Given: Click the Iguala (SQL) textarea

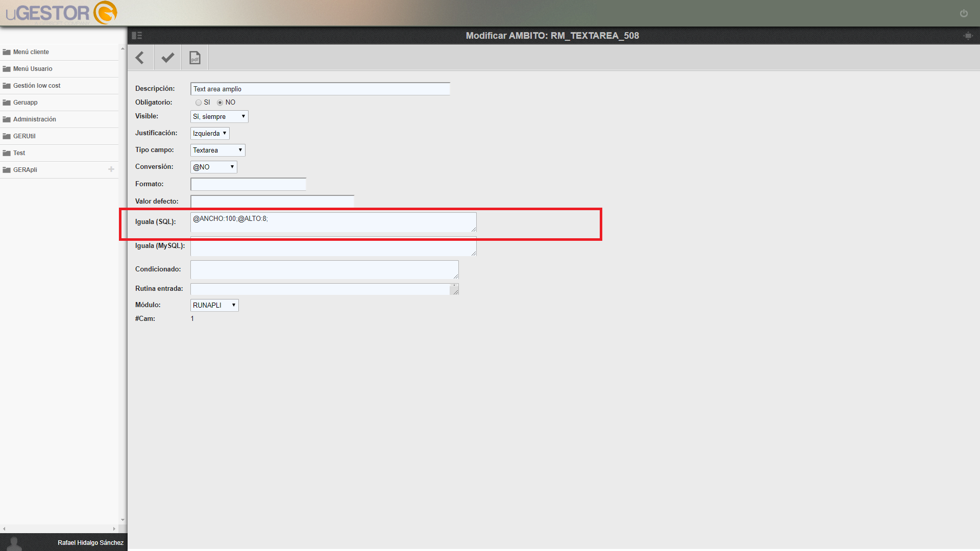Looking at the screenshot, I should 333,222.
